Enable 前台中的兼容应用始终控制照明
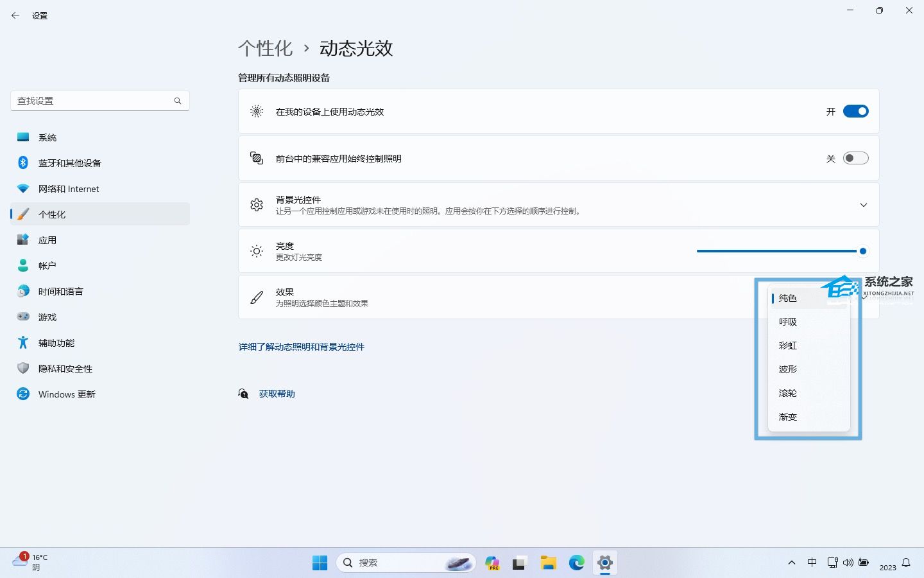 (x=856, y=158)
